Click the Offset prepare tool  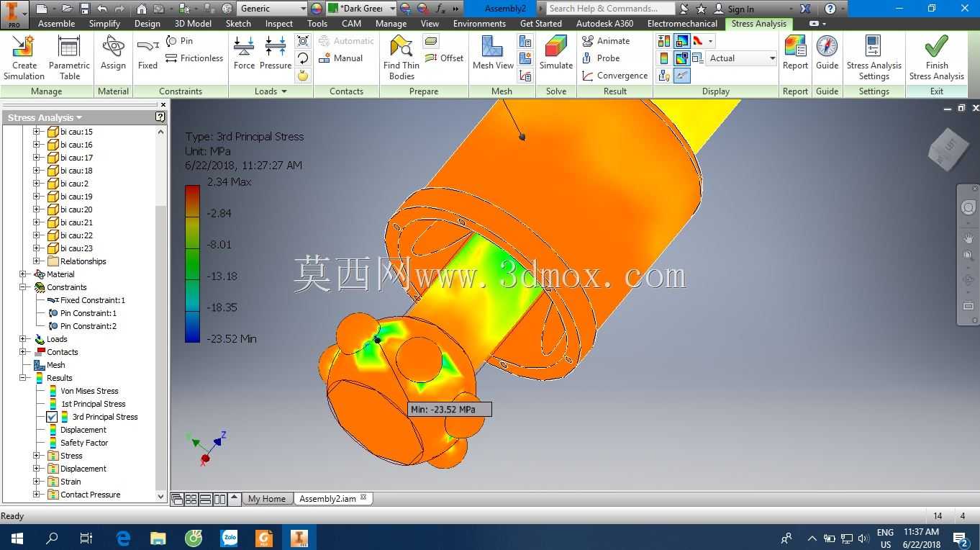pyautogui.click(x=444, y=58)
